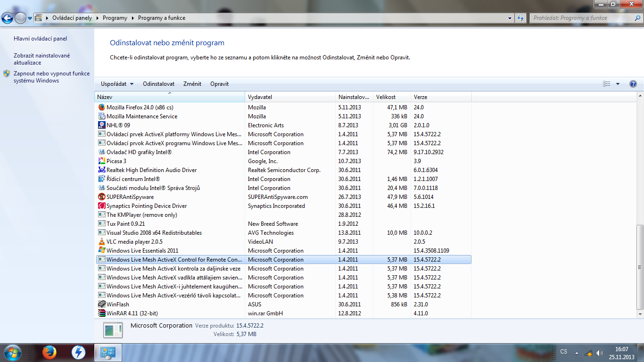The width and height of the screenshot is (644, 362).
Task: Click the NHL 09 game icon
Action: point(101,125)
